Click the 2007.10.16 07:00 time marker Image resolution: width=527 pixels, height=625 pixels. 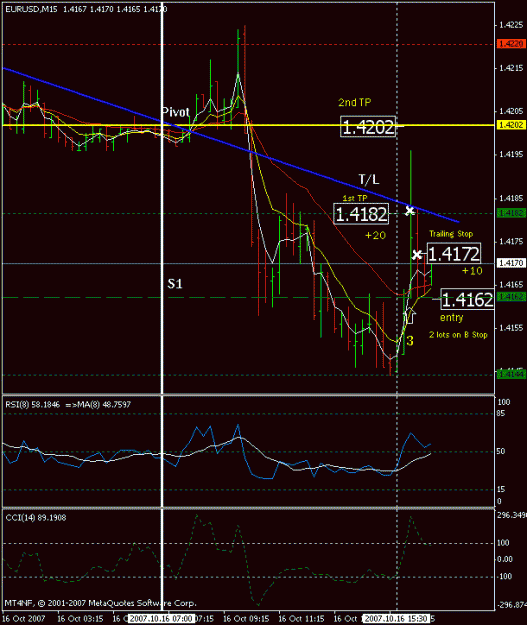(161, 619)
